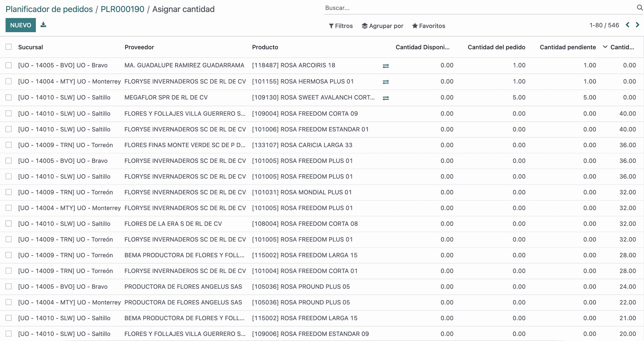This screenshot has height=341, width=644.
Task: Open PLR000190 breadcrumb link
Action: [122, 9]
